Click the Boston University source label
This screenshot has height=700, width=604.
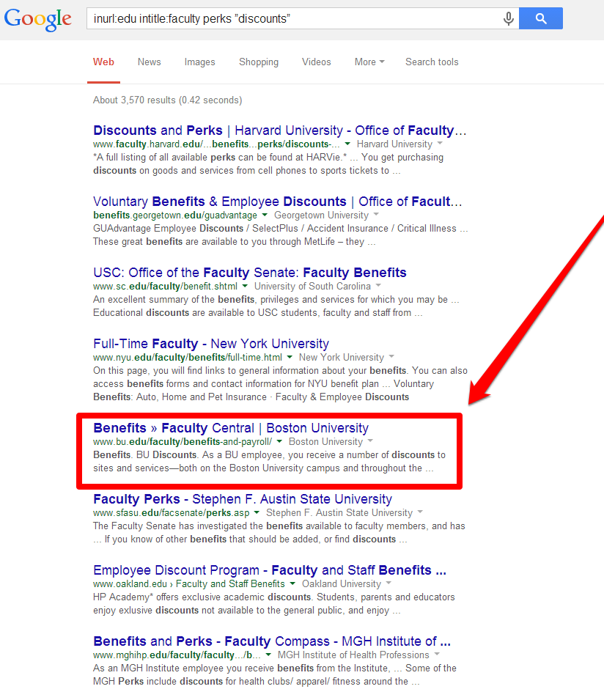(326, 441)
